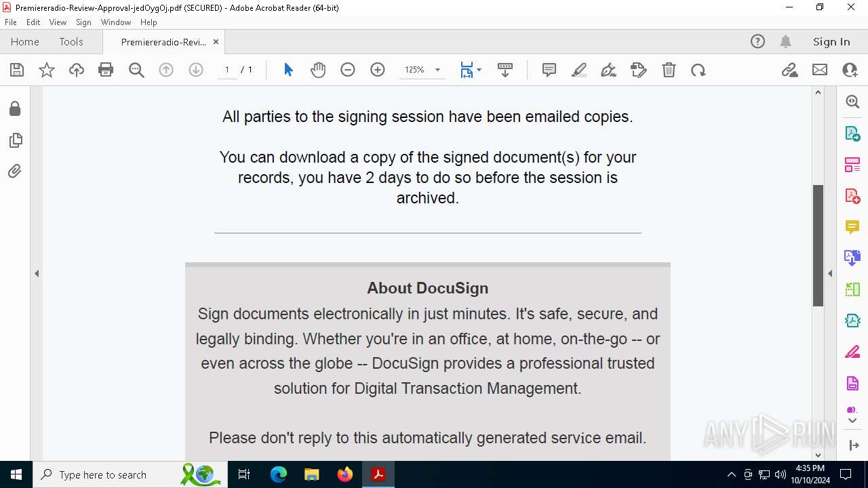Close the Premiereradio-Revi... document tab

[x=216, y=42]
